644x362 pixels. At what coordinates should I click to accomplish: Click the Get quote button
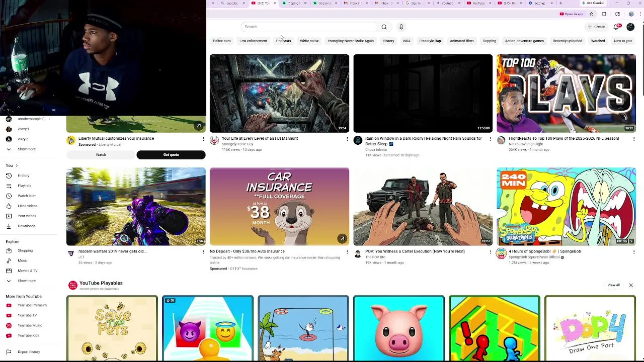171,155
